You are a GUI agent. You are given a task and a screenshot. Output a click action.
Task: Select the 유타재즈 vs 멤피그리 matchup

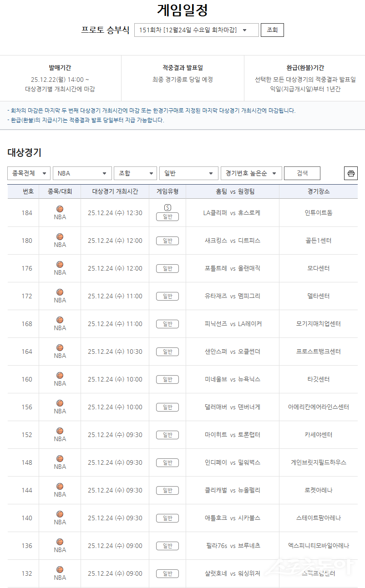[233, 296]
